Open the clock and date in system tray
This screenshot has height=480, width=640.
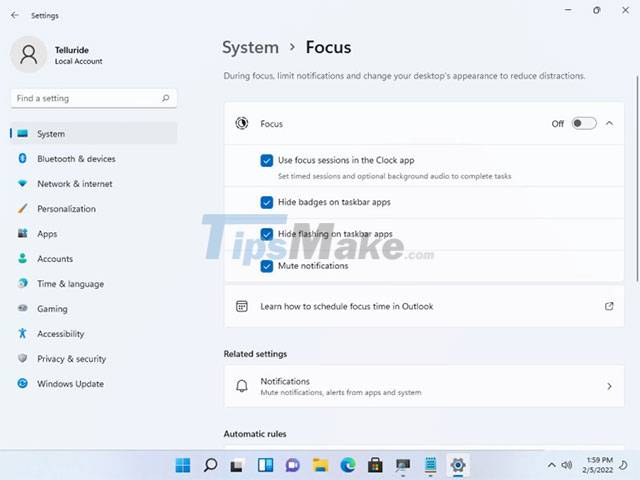(x=598, y=465)
